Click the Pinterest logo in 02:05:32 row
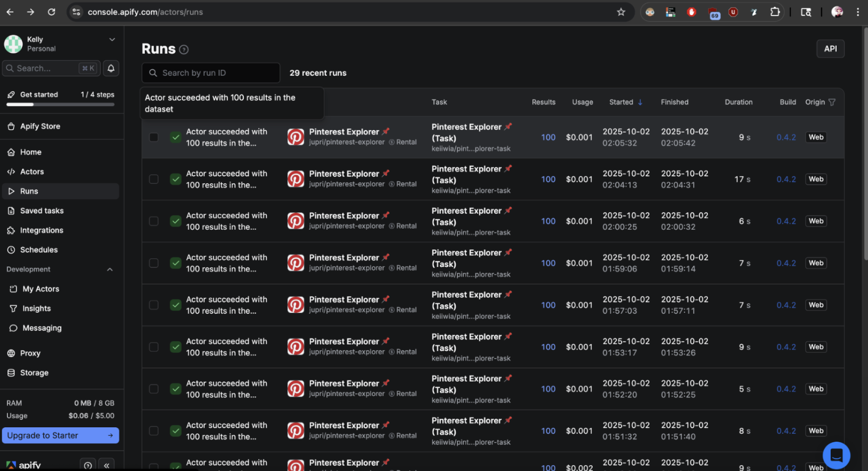Screen dimensions: 868x471 (296, 137)
